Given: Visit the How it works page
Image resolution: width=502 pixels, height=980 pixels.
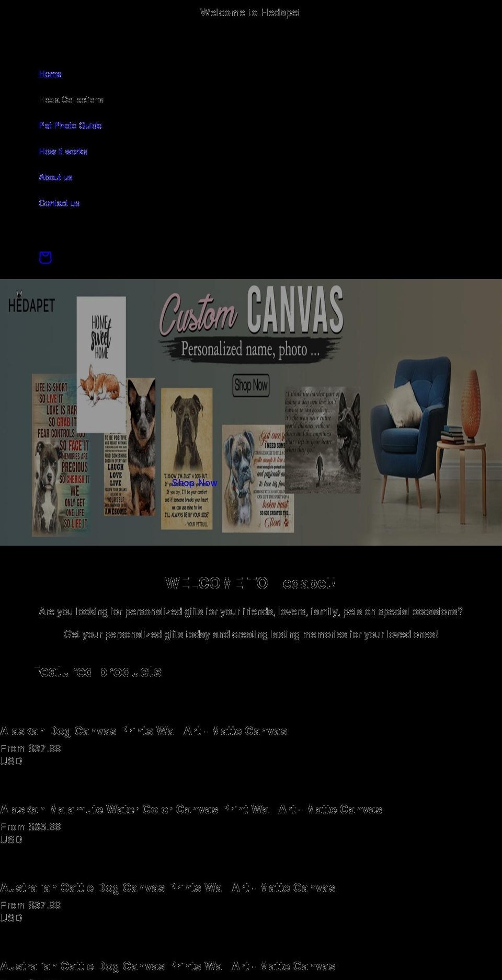Looking at the screenshot, I should pyautogui.click(x=63, y=151).
